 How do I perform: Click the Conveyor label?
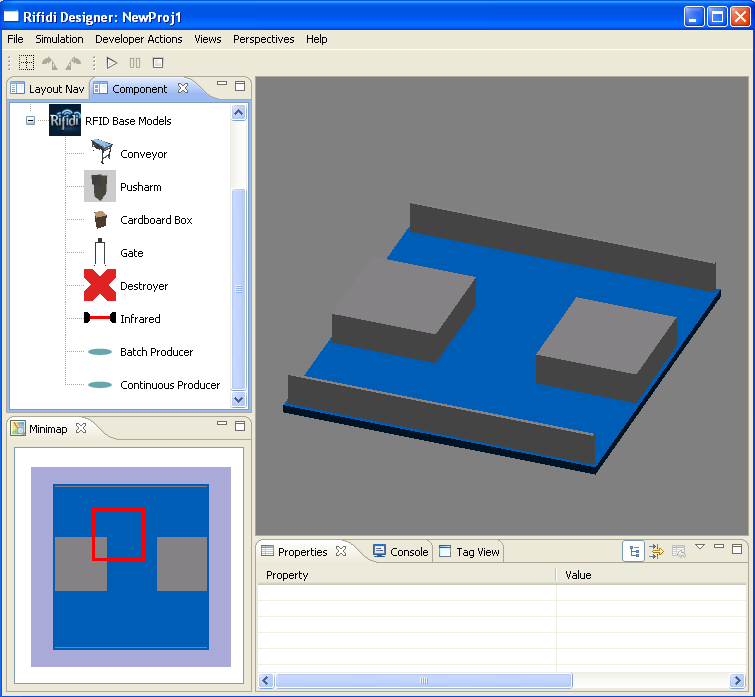(x=143, y=154)
